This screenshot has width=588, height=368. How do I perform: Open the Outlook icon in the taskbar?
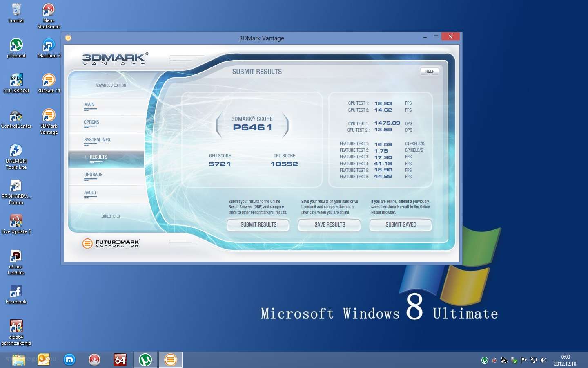(44, 360)
